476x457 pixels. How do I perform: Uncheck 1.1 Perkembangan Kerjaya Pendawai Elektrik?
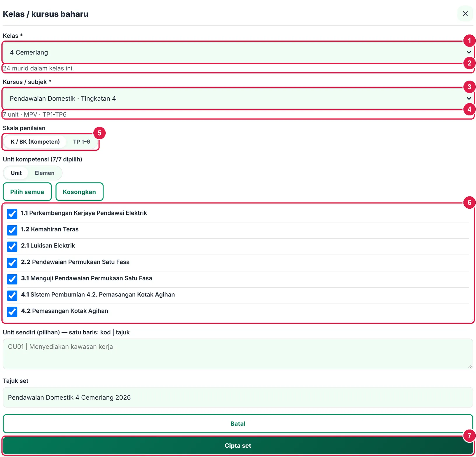12,214
